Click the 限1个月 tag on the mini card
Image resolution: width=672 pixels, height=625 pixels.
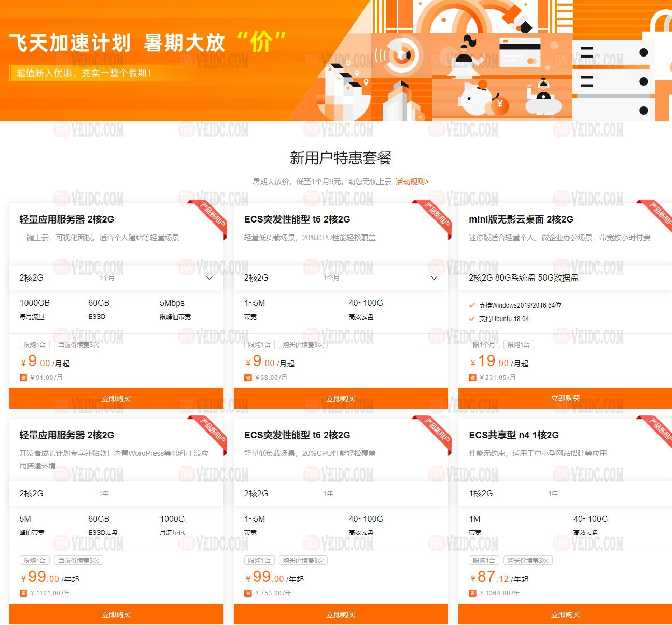pyautogui.click(x=484, y=344)
